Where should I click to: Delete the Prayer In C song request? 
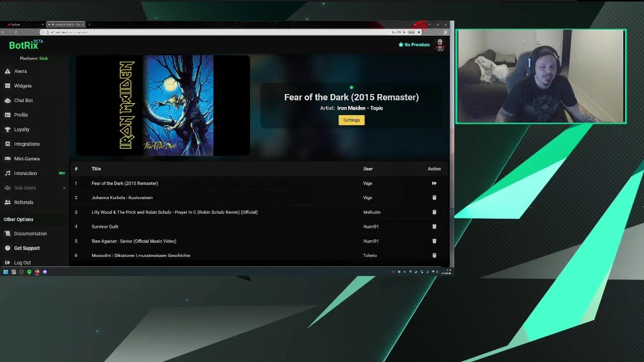pos(434,212)
